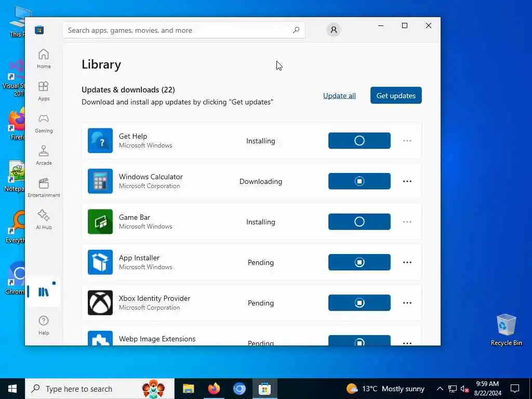Image resolution: width=532 pixels, height=399 pixels.
Task: Show hidden system tray icons
Action: pyautogui.click(x=440, y=389)
